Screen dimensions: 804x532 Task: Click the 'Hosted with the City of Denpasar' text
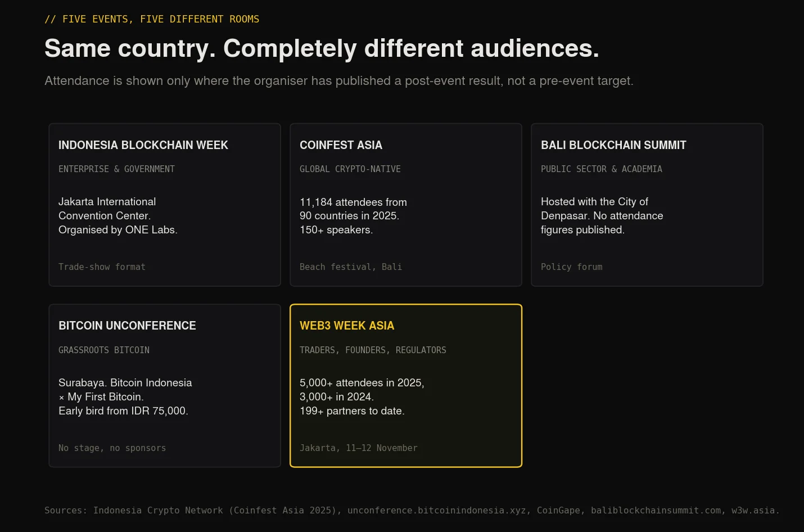(602, 215)
